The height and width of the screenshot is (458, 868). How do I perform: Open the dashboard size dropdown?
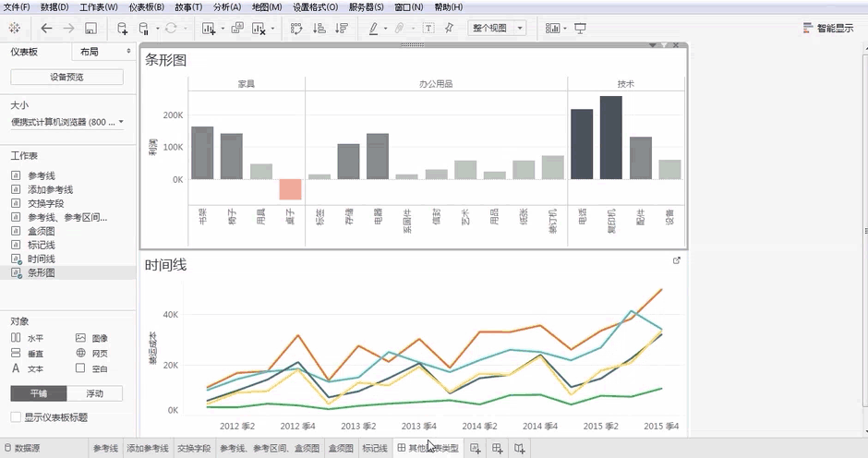pyautogui.click(x=66, y=122)
